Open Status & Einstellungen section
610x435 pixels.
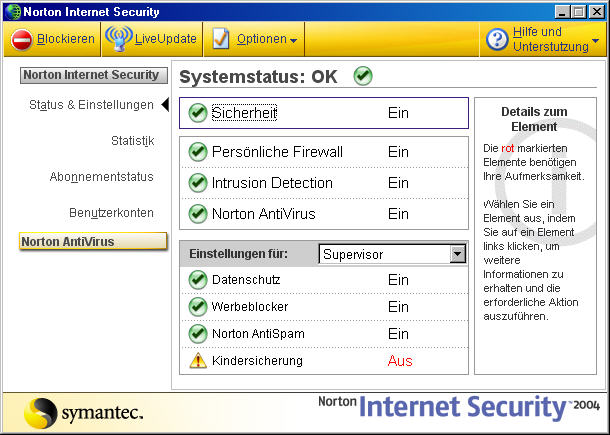tap(91, 105)
